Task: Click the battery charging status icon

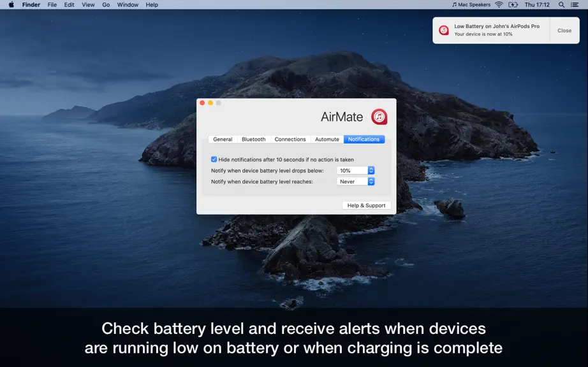Action: (x=513, y=4)
